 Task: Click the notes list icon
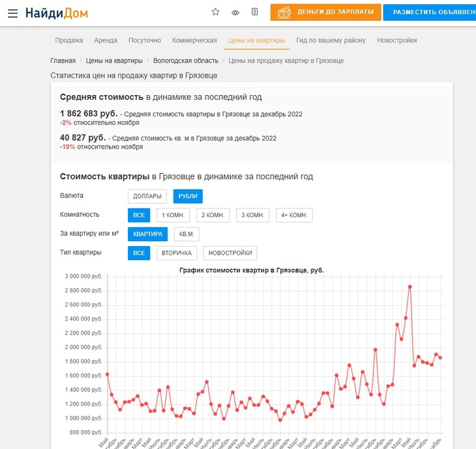click(254, 12)
